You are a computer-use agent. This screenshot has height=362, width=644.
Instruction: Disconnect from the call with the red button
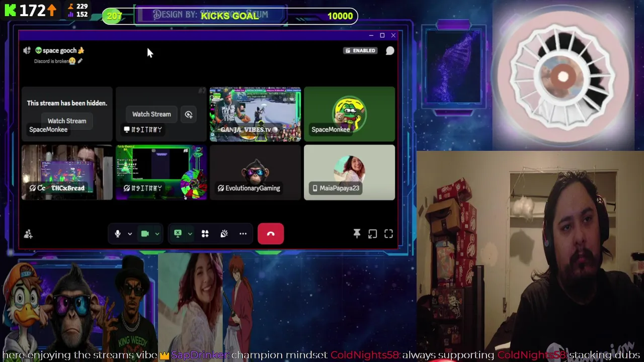(271, 234)
